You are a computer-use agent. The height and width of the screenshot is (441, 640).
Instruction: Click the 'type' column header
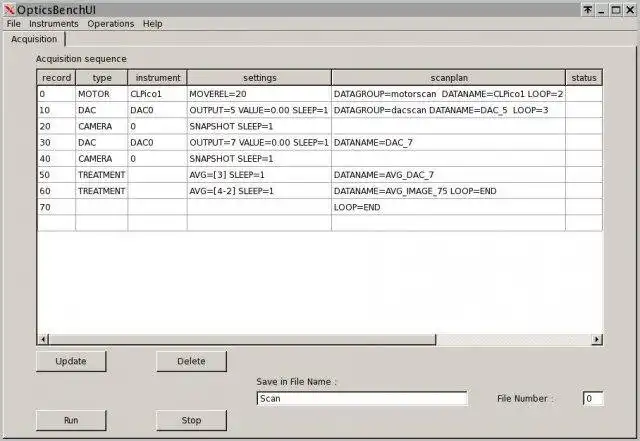pyautogui.click(x=102, y=78)
